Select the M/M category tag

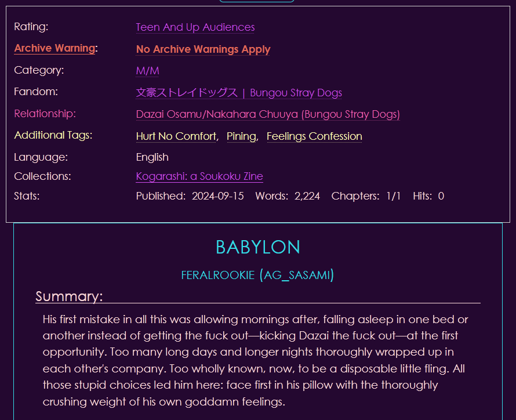pos(147,71)
